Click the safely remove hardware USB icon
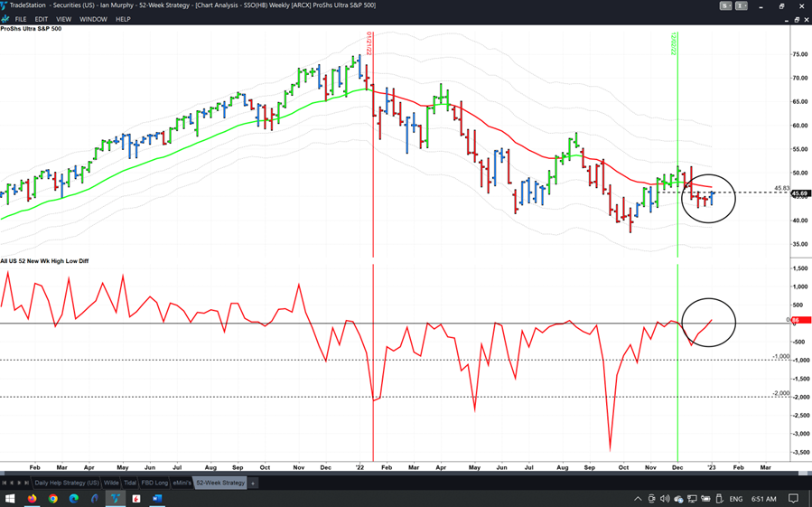This screenshot has width=812, height=507. tap(719, 499)
